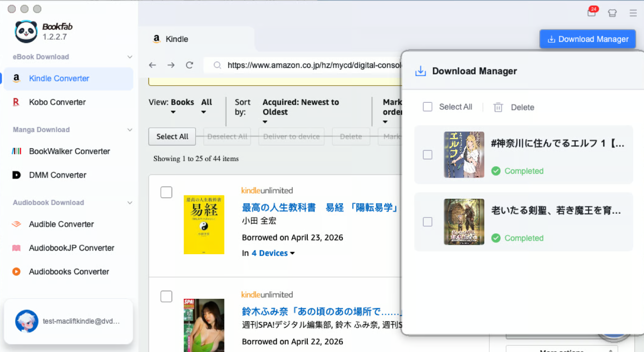Expand the In 4 Devices dropdown
The width and height of the screenshot is (644, 352).
[273, 253]
